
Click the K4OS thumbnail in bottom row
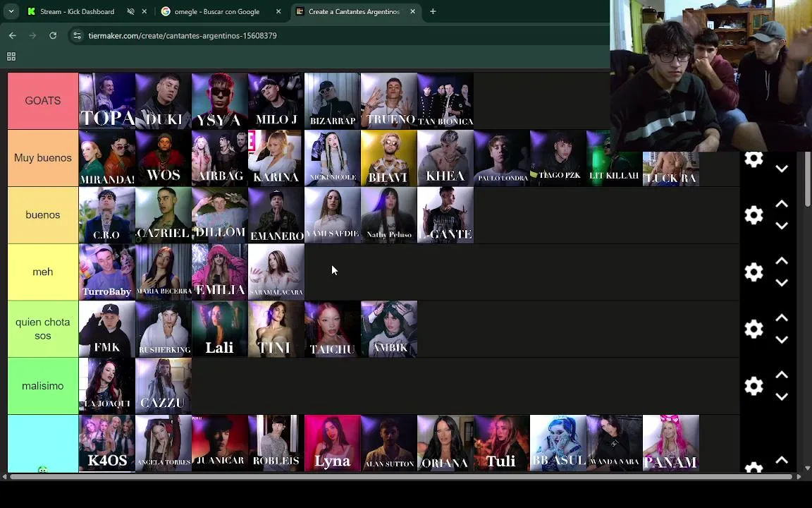106,442
